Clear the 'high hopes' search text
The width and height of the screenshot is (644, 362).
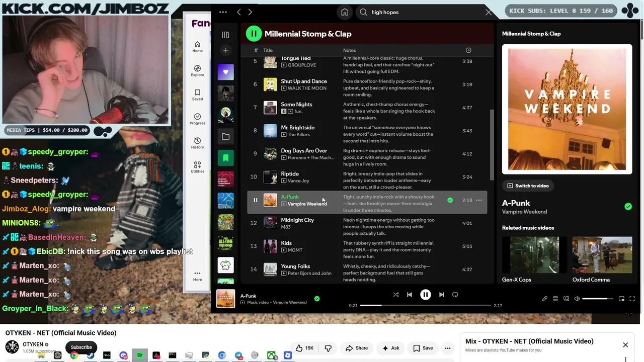click(489, 12)
